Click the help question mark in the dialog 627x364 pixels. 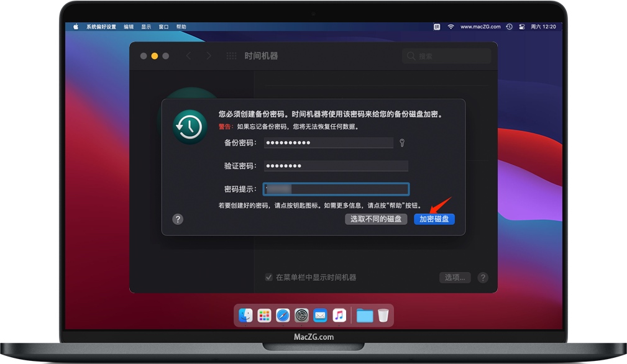tap(178, 219)
